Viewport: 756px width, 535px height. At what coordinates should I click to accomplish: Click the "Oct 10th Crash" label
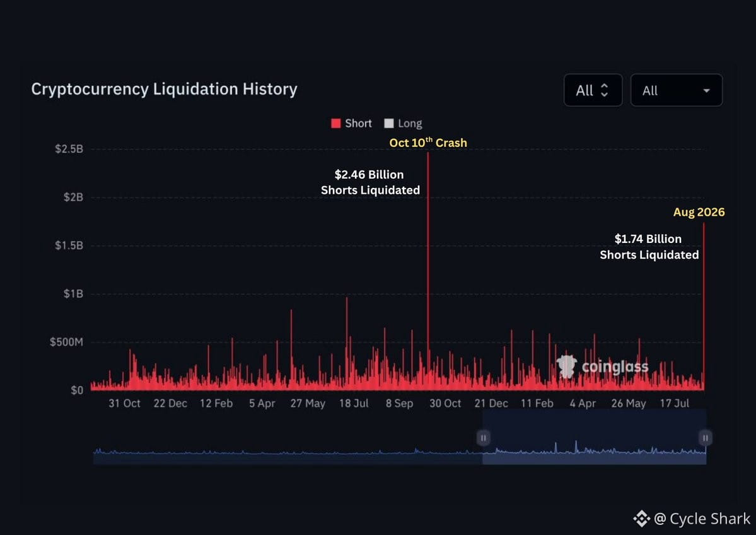point(428,143)
